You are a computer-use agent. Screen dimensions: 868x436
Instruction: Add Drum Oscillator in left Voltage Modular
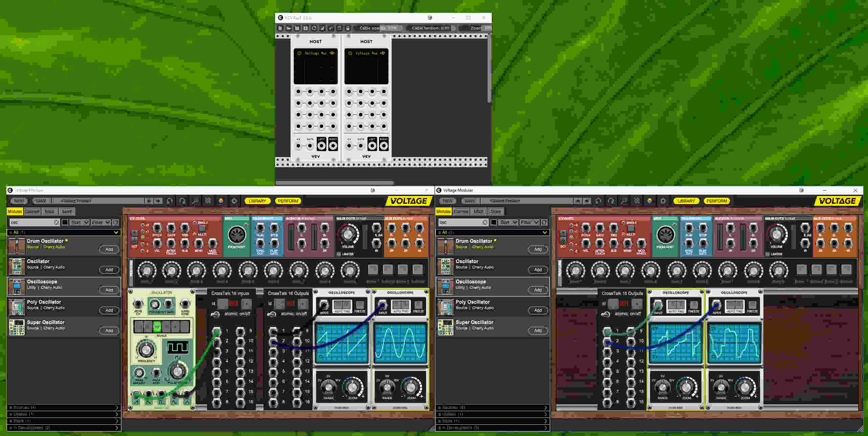109,249
